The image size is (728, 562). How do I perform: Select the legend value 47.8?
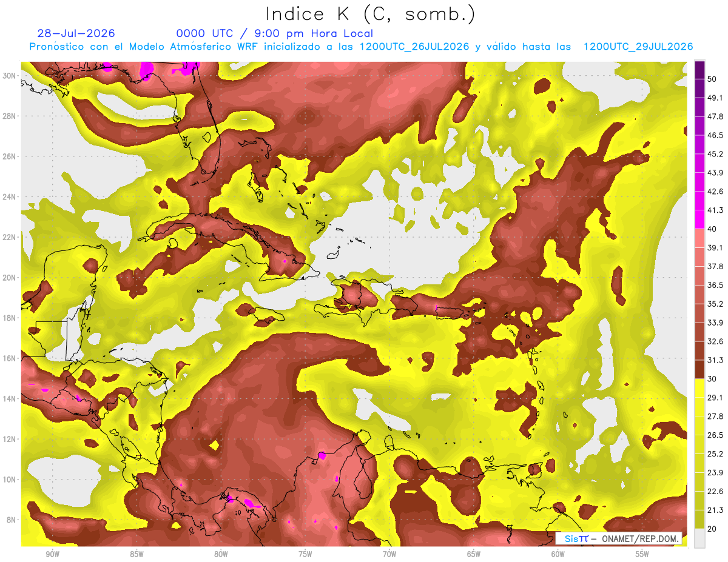[715, 116]
